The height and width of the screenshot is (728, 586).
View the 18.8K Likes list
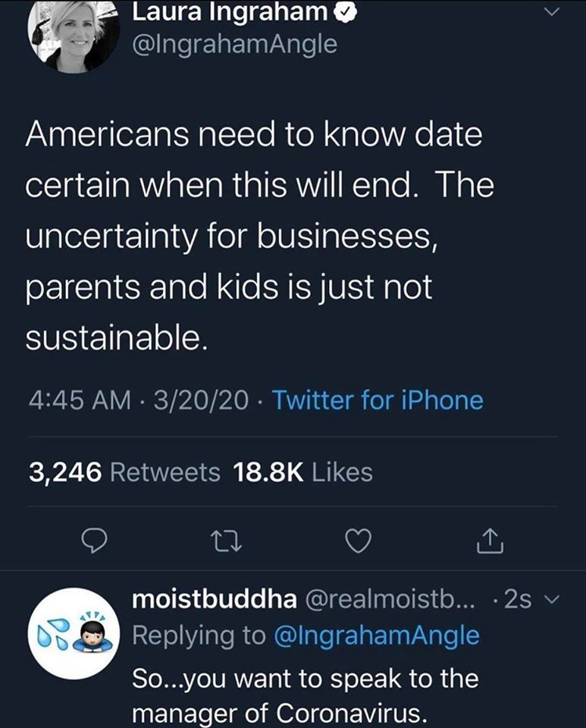click(x=303, y=472)
